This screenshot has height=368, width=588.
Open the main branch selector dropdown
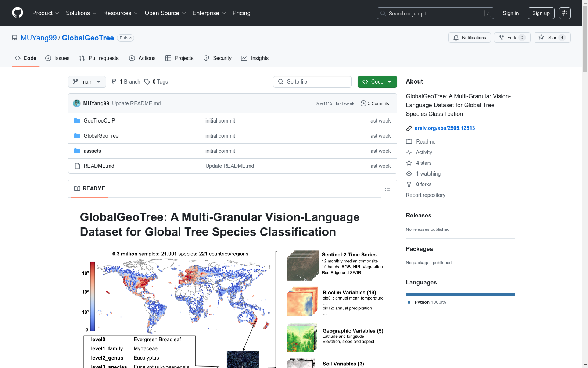point(87,82)
